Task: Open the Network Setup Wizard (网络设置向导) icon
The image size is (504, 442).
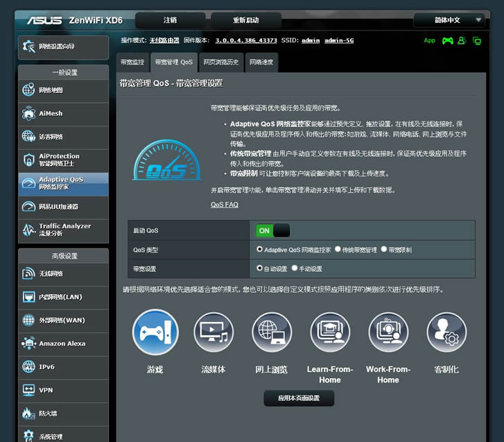Action: [28, 46]
